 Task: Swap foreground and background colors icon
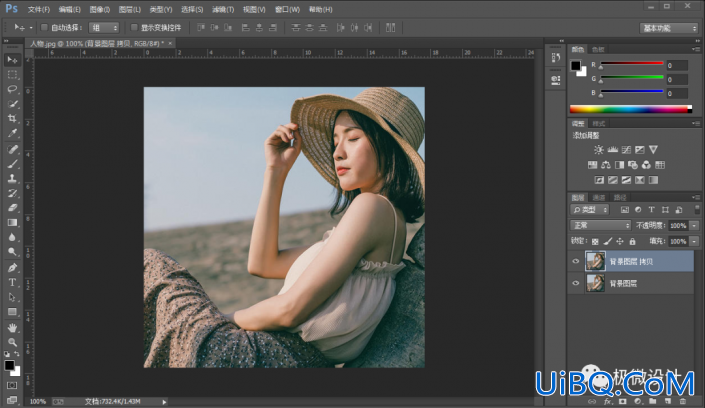pos(17,354)
